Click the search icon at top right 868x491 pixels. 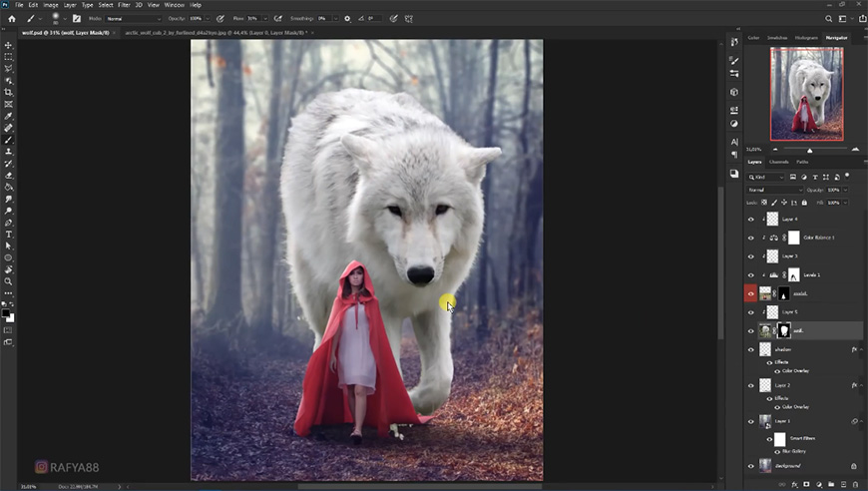coord(829,19)
